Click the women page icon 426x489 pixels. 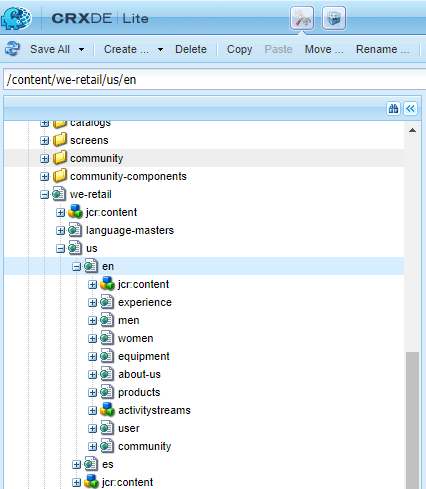tap(107, 338)
